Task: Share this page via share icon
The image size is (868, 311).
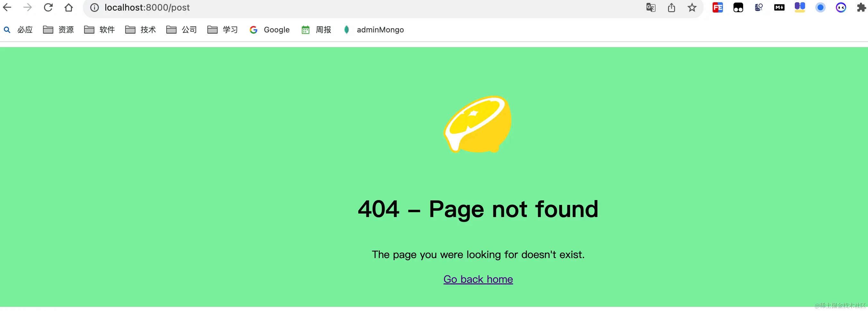Action: (671, 7)
